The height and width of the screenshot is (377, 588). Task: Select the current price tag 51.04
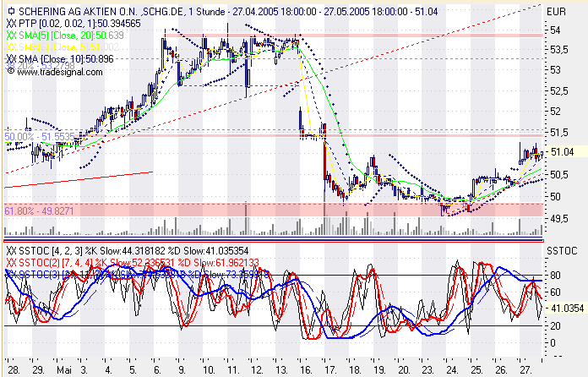564,152
